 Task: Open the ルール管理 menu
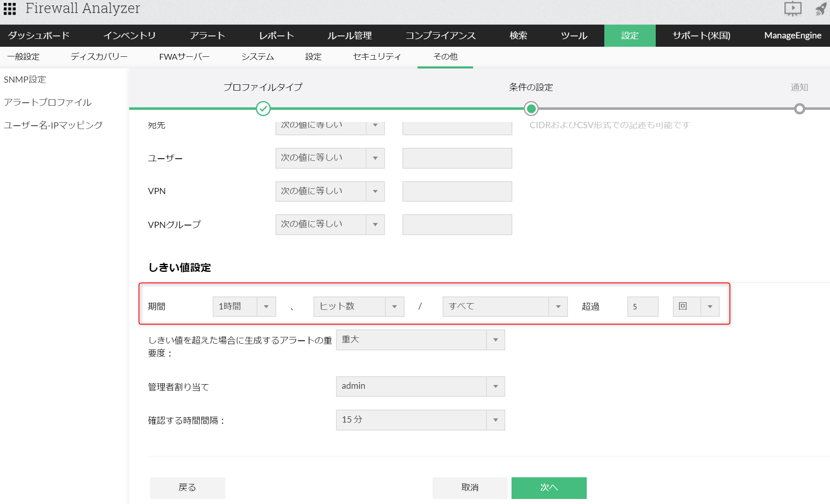(x=349, y=35)
